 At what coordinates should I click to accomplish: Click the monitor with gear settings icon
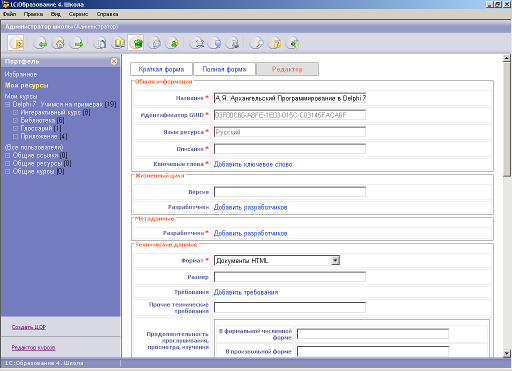[x=233, y=43]
